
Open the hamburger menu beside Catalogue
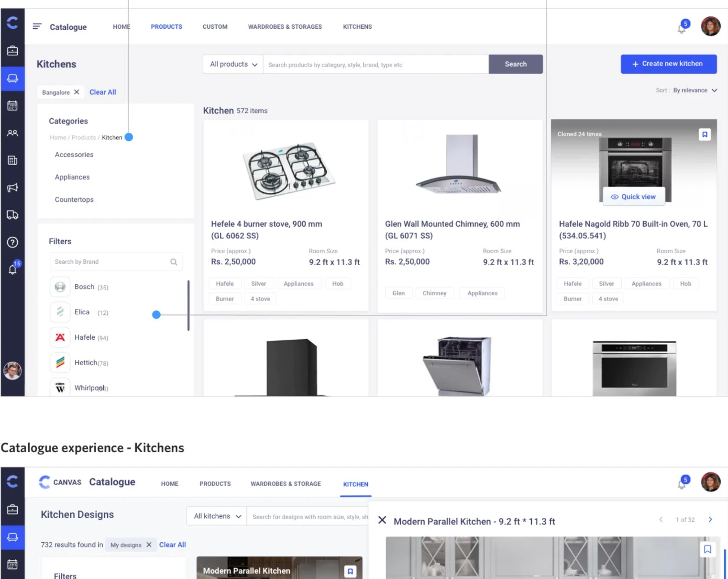pyautogui.click(x=37, y=26)
